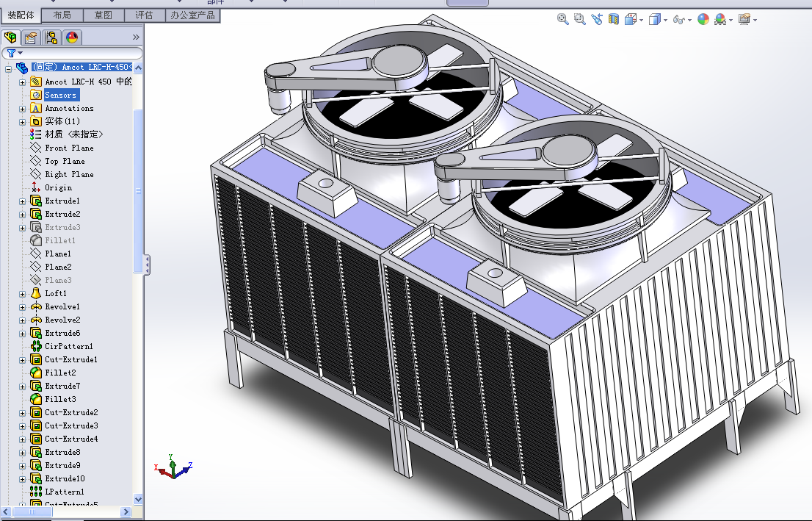Open View Orientation dropdown arrow
Screen dimensions: 812x521
point(642,21)
